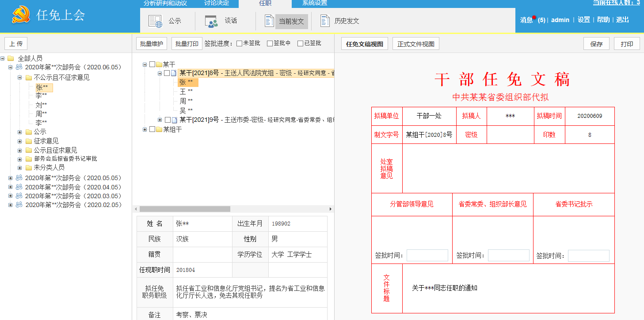Select the 当前发文 document icon
This screenshot has height=320, width=644.
[x=269, y=21]
